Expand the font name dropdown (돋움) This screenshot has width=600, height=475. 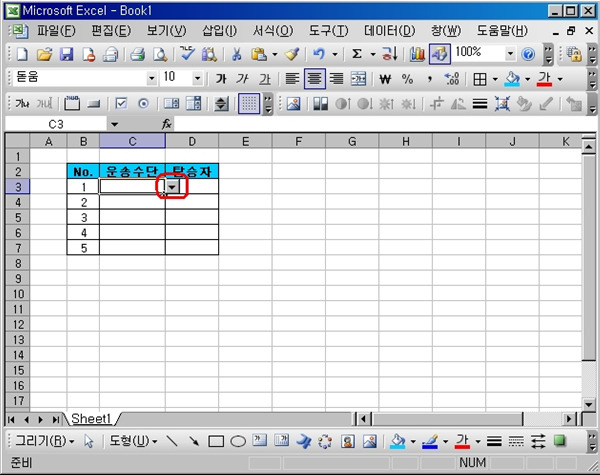152,78
